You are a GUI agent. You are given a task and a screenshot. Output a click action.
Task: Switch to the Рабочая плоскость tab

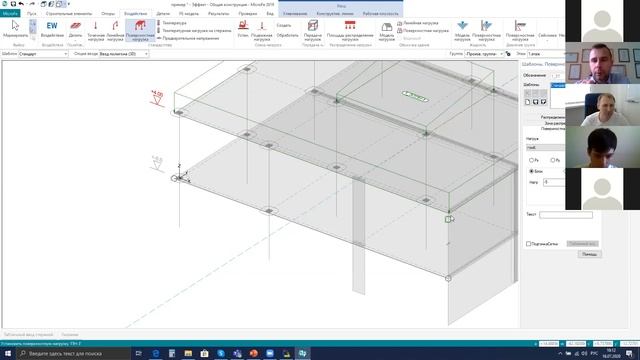click(380, 13)
